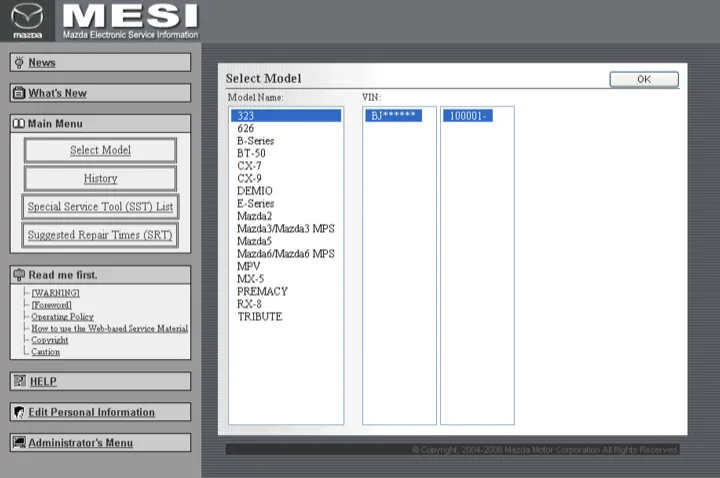Click the What's New clipboard icon
Screen dimensions: 720x478
point(19,93)
